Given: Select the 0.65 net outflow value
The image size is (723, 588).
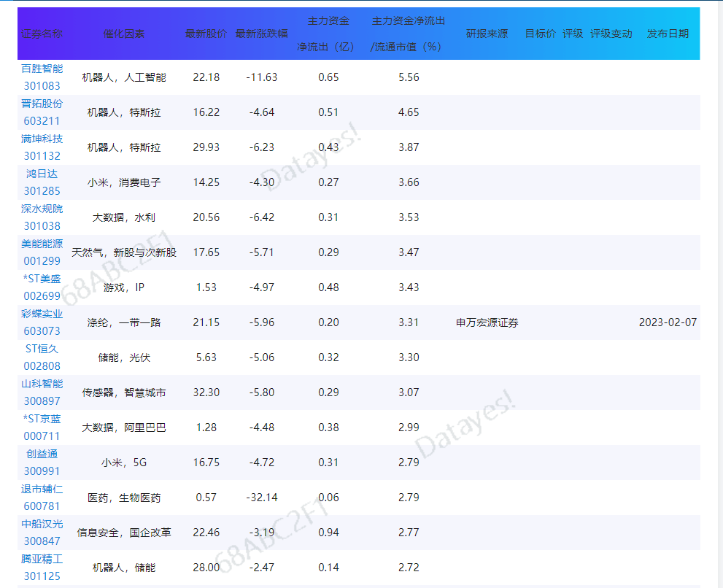Looking at the screenshot, I should [x=328, y=77].
